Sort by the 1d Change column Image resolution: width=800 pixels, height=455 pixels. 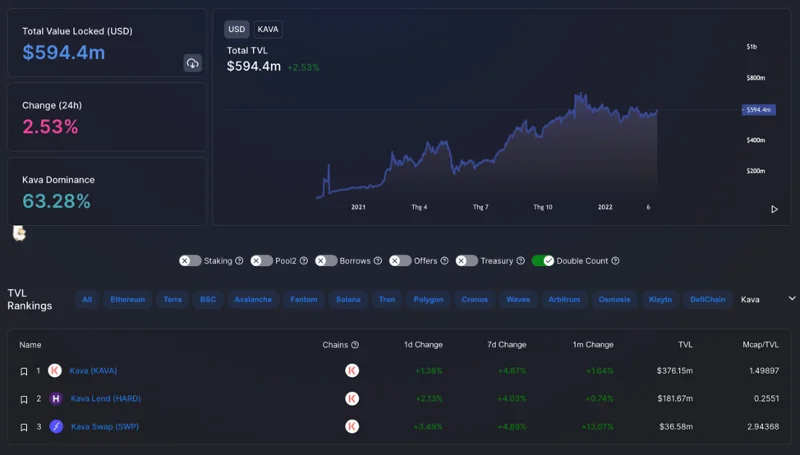(423, 345)
